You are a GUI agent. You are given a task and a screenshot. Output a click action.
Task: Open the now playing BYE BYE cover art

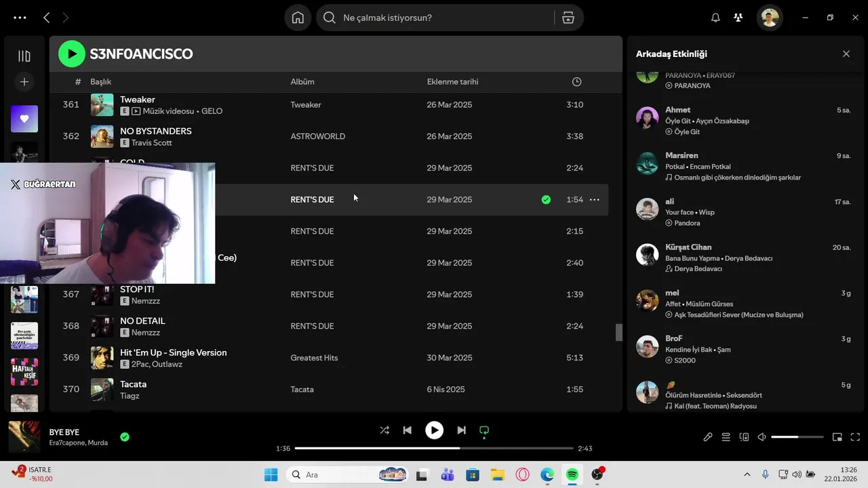click(x=24, y=437)
